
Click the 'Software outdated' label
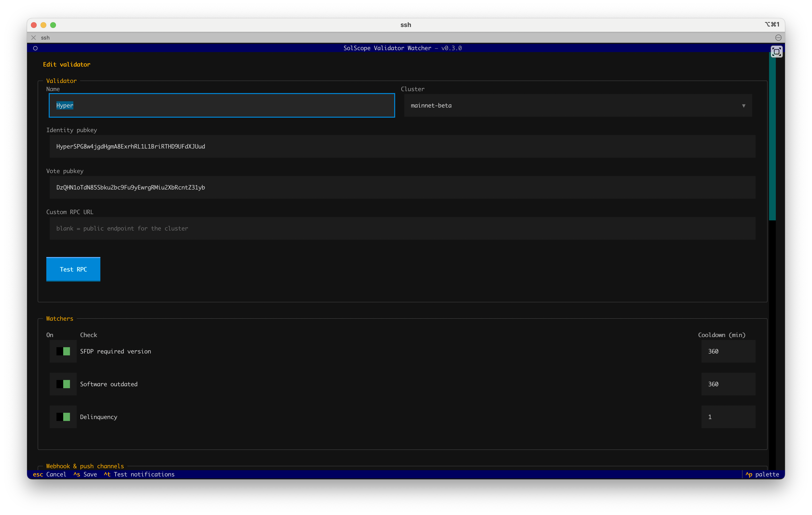[x=109, y=384]
